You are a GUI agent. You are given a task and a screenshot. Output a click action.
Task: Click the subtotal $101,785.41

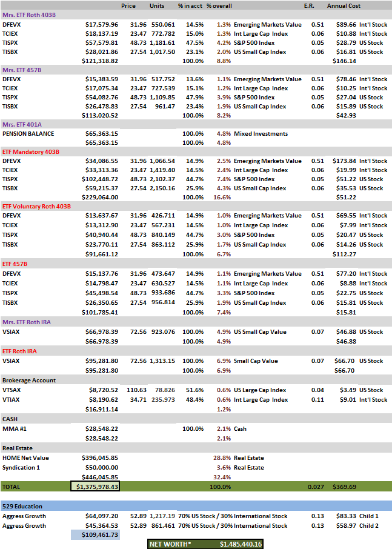100,312
